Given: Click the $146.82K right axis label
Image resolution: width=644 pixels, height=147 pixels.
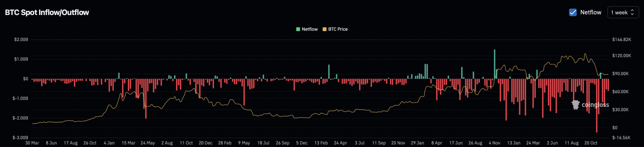Looking at the screenshot, I should (621, 39).
